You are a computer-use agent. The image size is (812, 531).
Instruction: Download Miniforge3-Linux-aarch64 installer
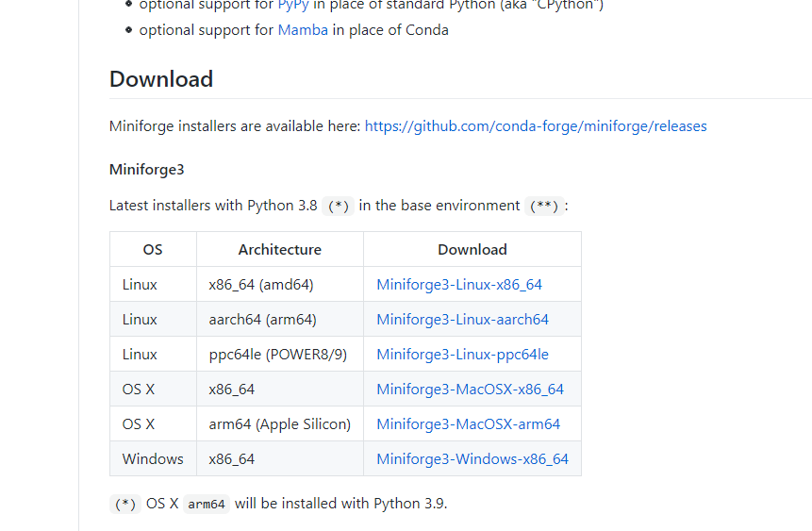[462, 320]
